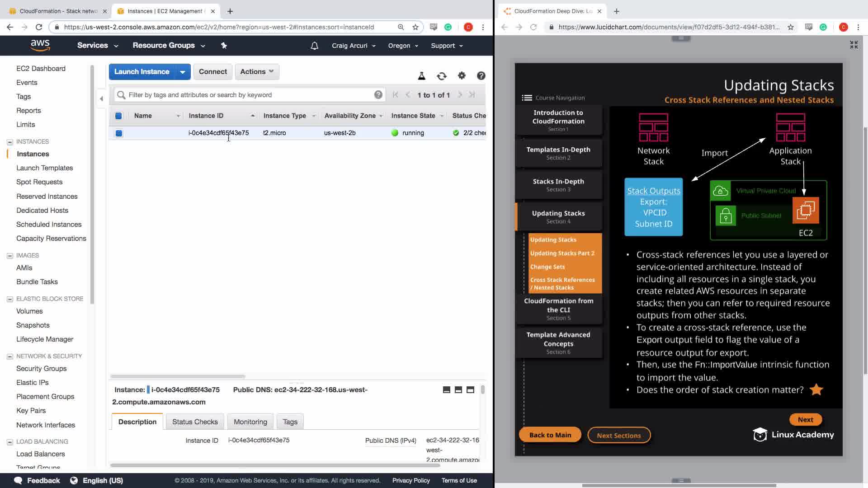The height and width of the screenshot is (488, 868).
Task: Expand the Actions dropdown
Action: [257, 71]
